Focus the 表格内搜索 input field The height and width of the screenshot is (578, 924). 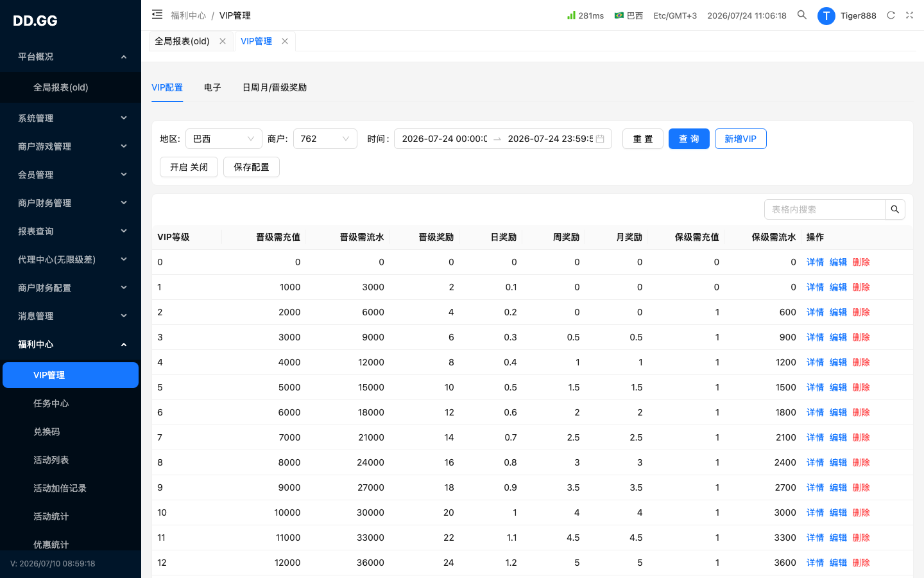[825, 209]
